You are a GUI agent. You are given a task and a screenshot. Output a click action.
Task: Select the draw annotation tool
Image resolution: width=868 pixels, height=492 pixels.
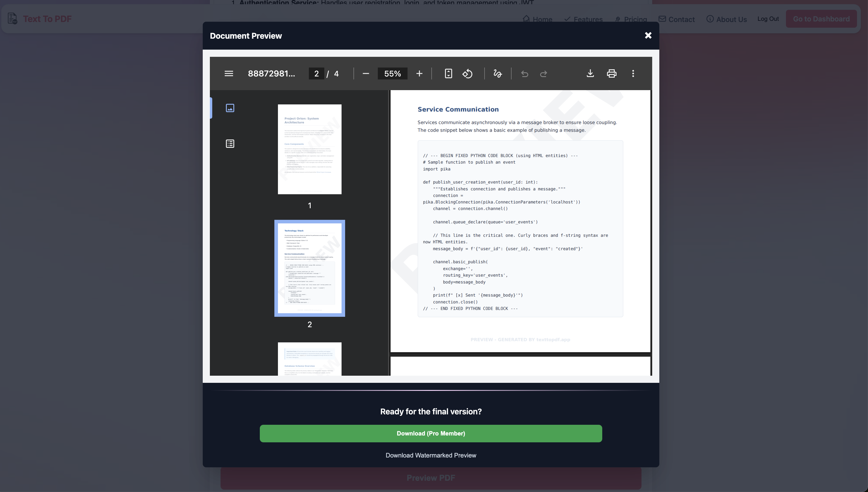[497, 74]
